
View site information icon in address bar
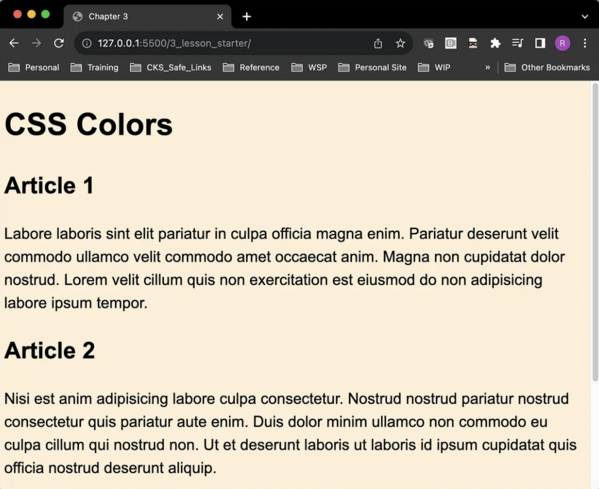[x=87, y=43]
